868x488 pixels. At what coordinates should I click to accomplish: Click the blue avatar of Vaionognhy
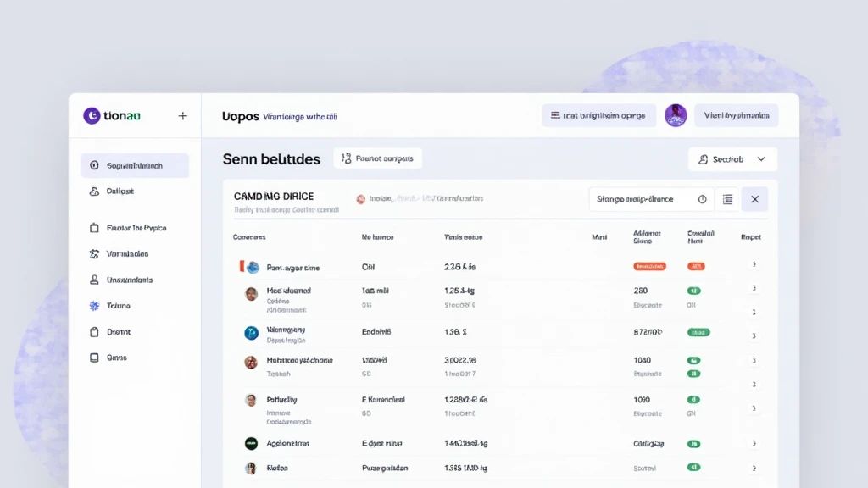(251, 332)
